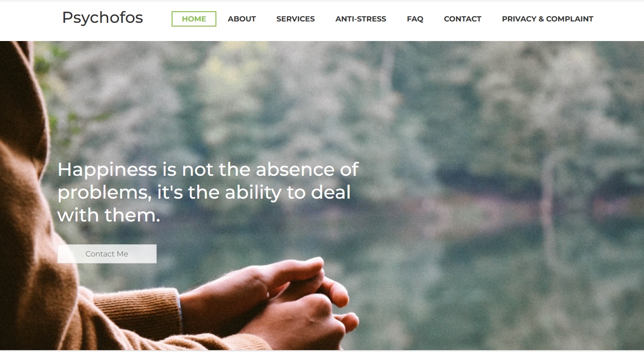This screenshot has height=352, width=644.
Task: Click the final headline line 'with them.'
Action: point(109,215)
